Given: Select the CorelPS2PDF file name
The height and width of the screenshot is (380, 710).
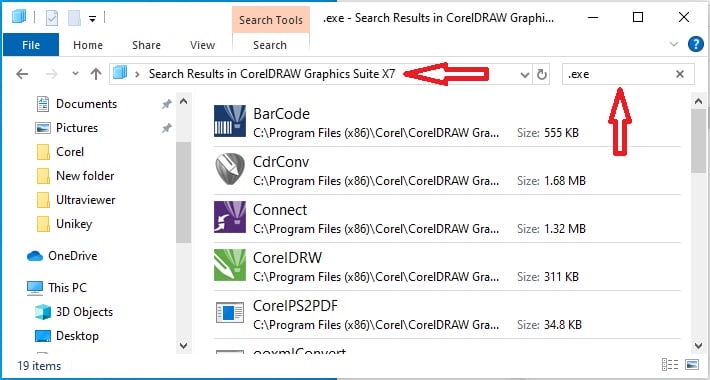Looking at the screenshot, I should click(295, 306).
